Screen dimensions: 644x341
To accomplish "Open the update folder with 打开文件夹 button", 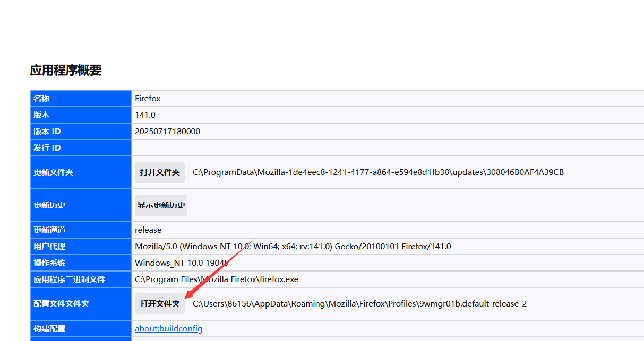I will coord(160,172).
